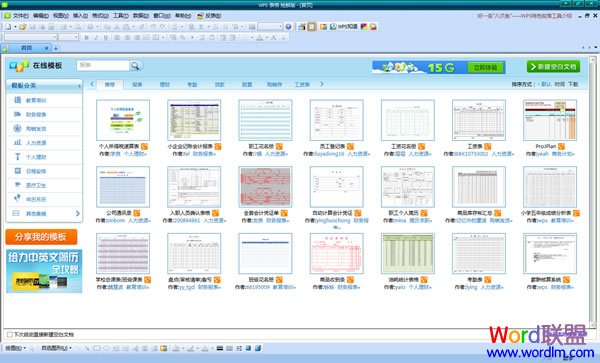Click the Undo arrow toolbar icon
600x363 pixels.
coord(153,27)
